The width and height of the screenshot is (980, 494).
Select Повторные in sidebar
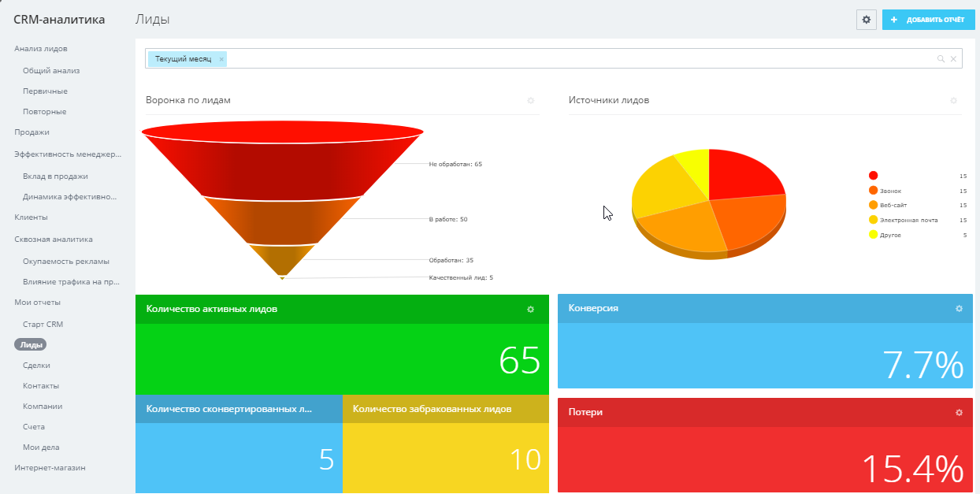[x=44, y=112]
